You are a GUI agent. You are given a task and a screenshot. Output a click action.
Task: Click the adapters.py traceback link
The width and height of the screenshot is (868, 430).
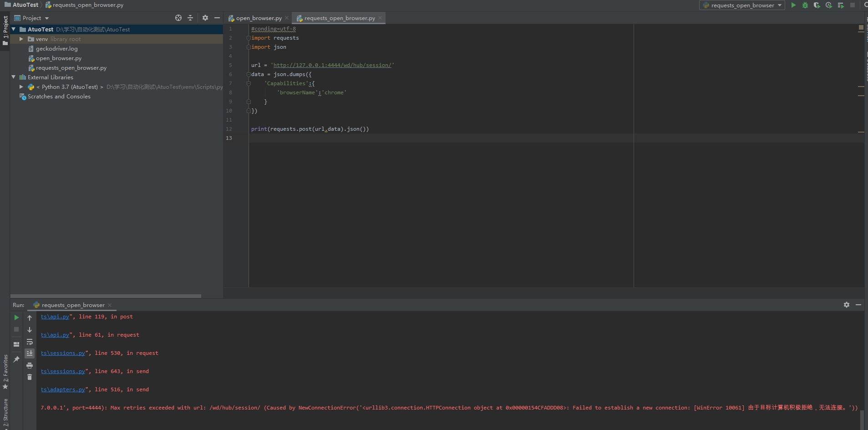[x=63, y=389]
